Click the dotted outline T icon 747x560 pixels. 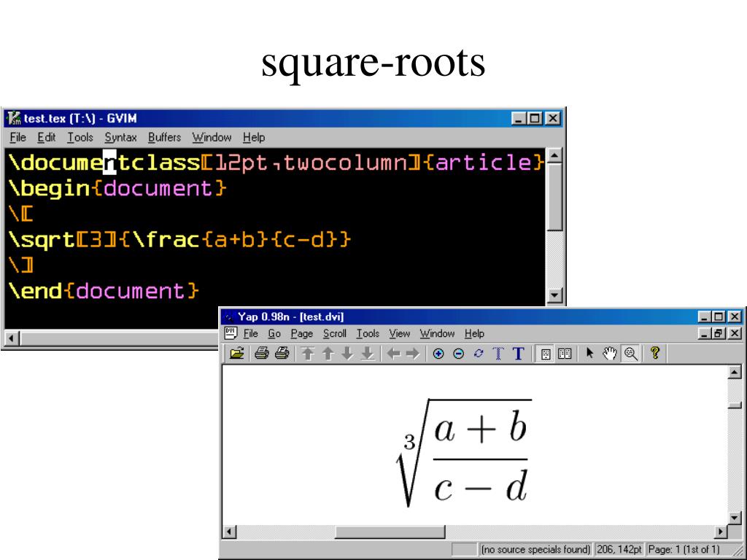[498, 354]
